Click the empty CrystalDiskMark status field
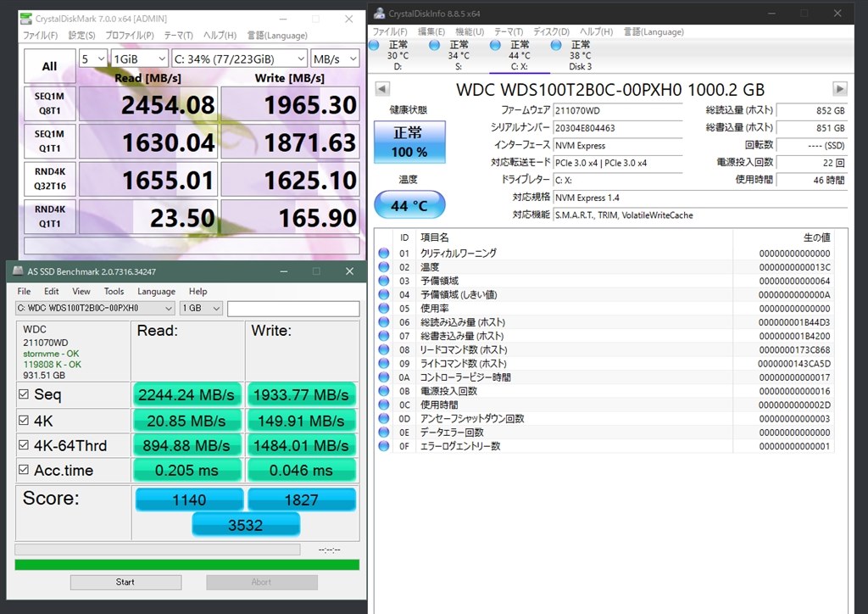Image resolution: width=868 pixels, height=614 pixels. tap(192, 245)
